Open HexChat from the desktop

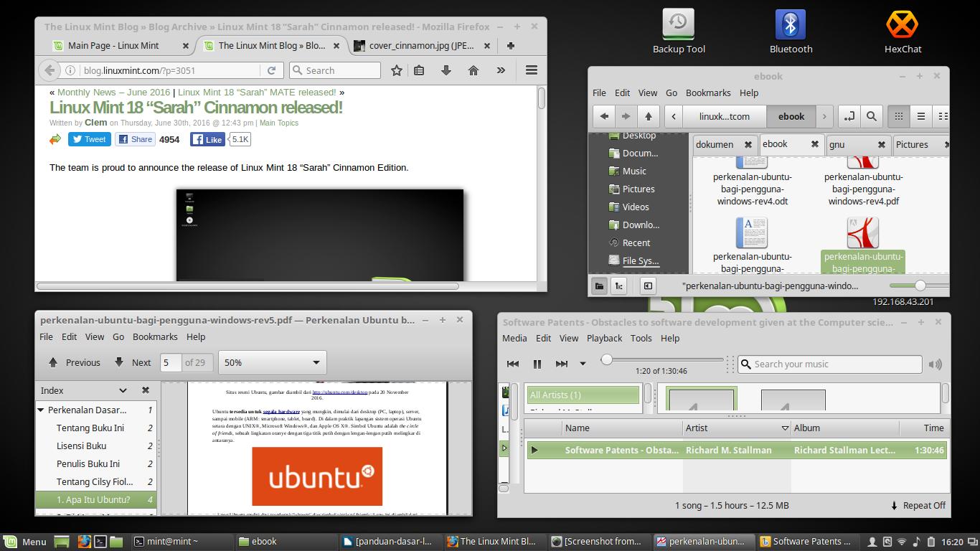point(903,32)
